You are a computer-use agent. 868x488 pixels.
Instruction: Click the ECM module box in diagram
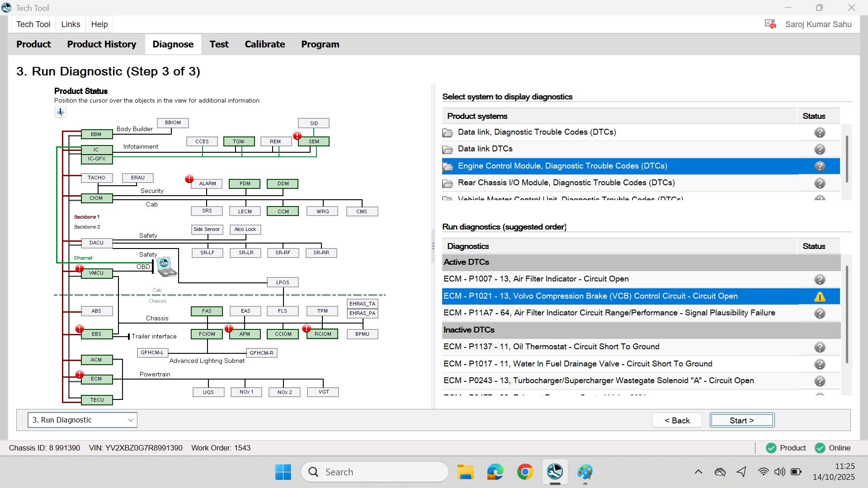pyautogui.click(x=96, y=379)
